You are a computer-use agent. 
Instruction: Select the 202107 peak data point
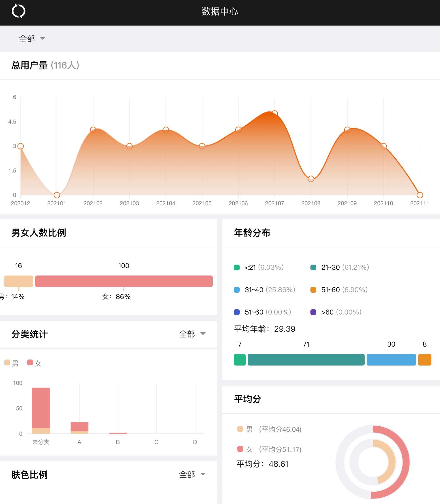(x=275, y=113)
